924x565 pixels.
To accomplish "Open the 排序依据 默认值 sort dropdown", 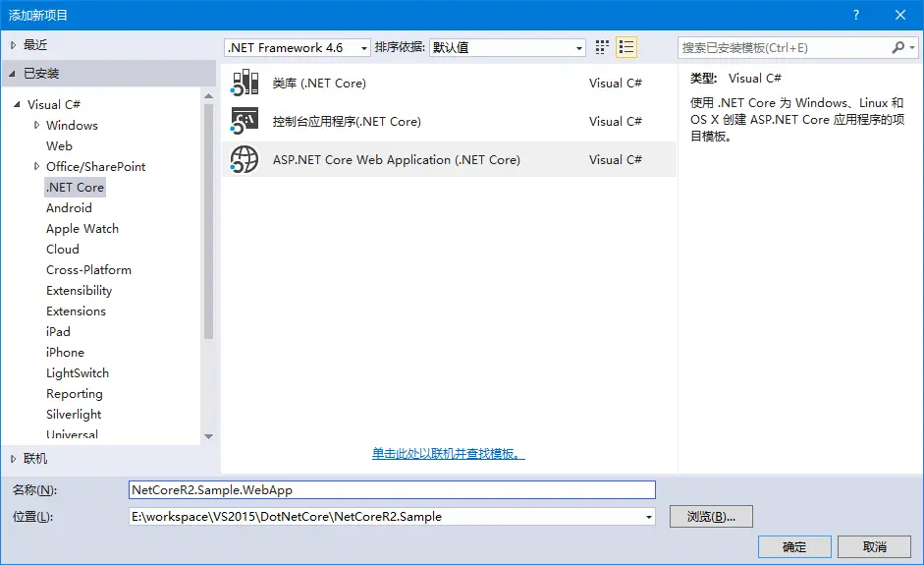I will point(508,48).
